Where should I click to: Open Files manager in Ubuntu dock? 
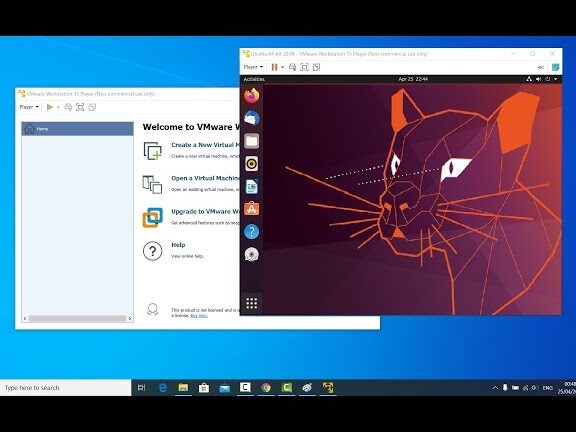coord(252,141)
